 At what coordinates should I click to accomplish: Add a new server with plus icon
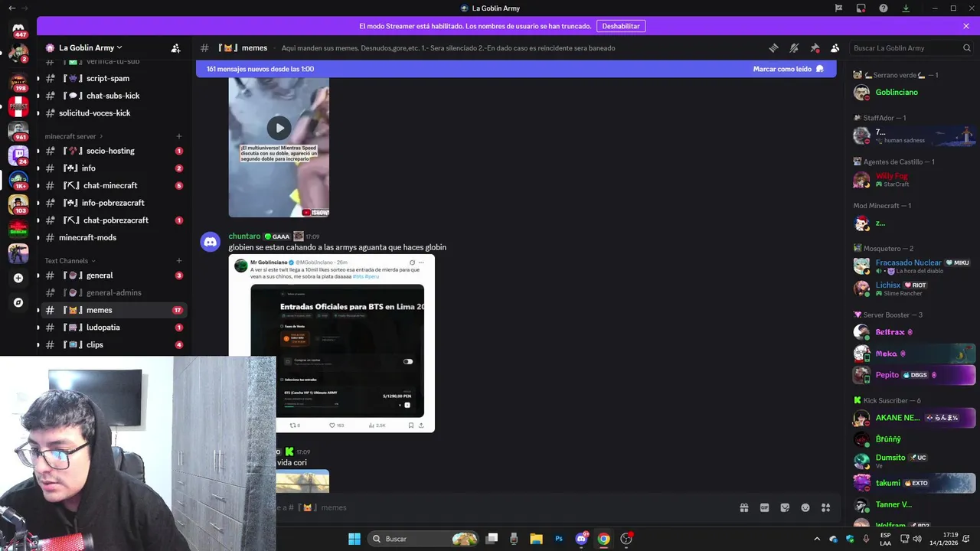18,278
